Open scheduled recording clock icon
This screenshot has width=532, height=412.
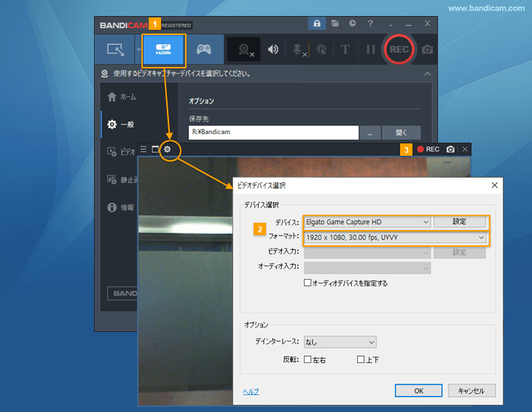pyautogui.click(x=353, y=23)
